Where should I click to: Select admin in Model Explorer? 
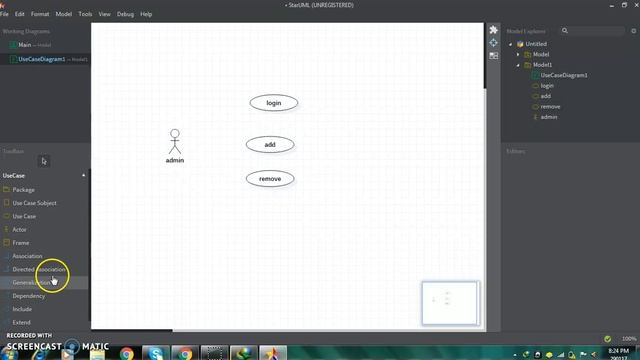[x=549, y=117]
